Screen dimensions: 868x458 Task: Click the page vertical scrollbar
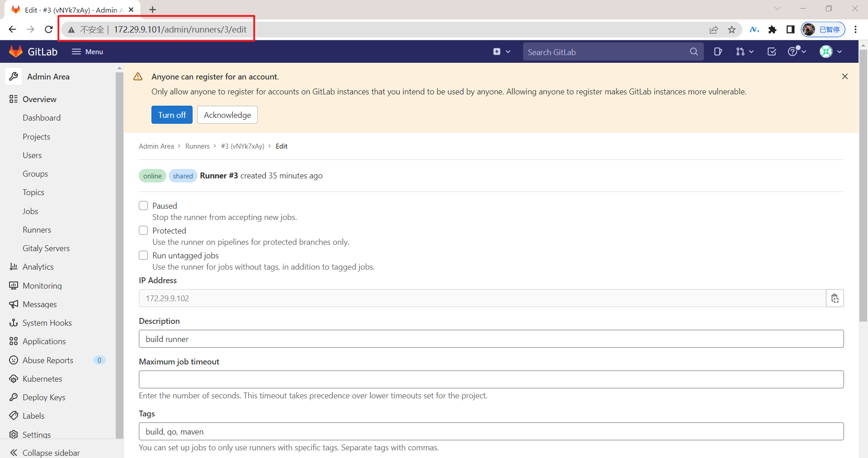[x=863, y=185]
